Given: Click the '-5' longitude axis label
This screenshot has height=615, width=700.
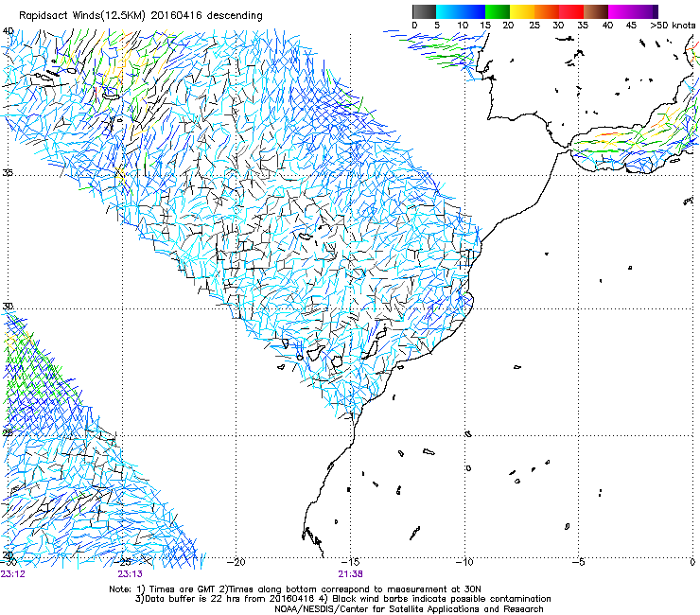Looking at the screenshot, I should [578, 562].
